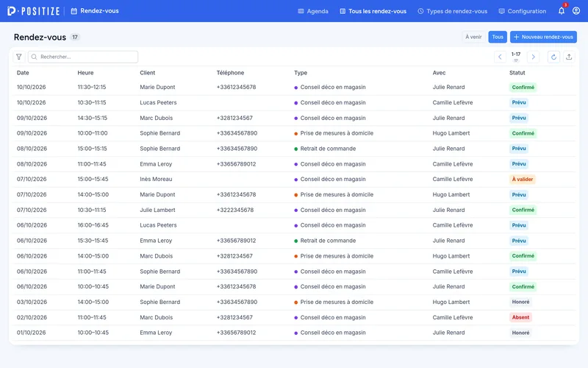Click the export upload icon
Image resolution: width=588 pixels, height=368 pixels.
point(569,57)
